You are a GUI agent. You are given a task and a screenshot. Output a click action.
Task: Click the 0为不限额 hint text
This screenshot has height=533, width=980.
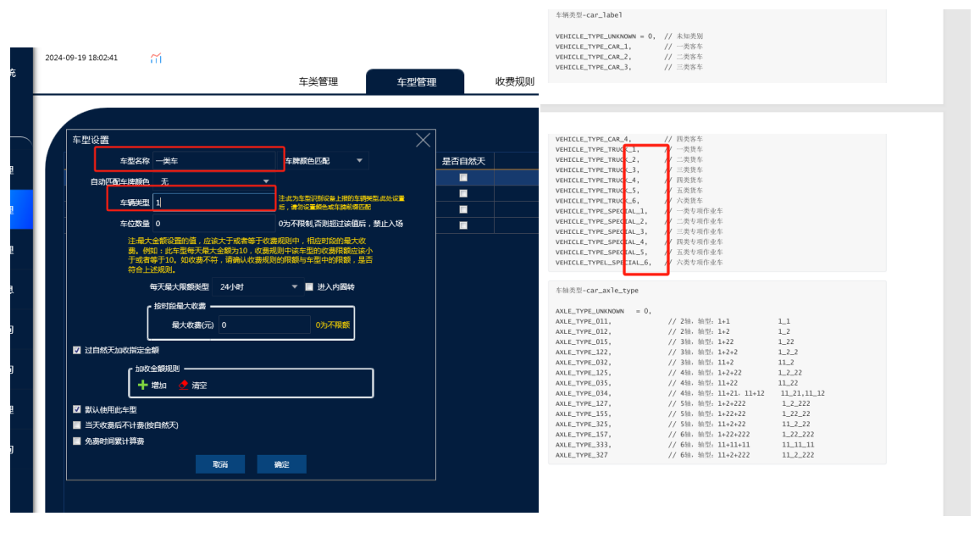[x=333, y=325]
